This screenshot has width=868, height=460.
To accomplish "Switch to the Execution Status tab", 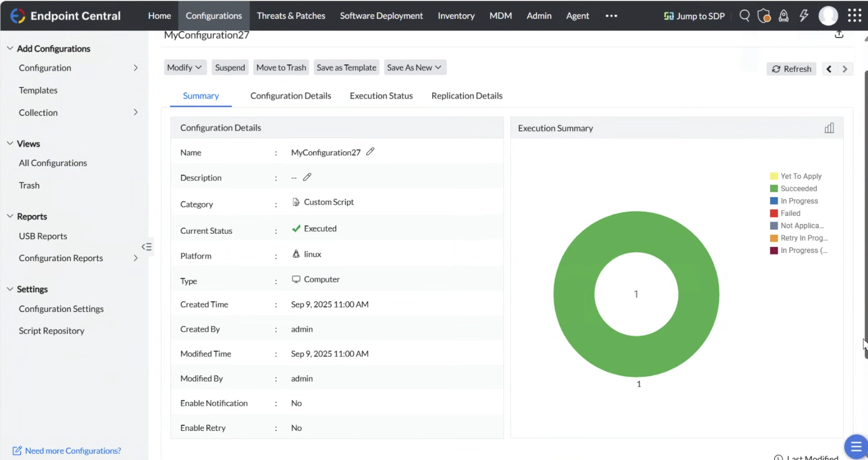I will point(381,96).
